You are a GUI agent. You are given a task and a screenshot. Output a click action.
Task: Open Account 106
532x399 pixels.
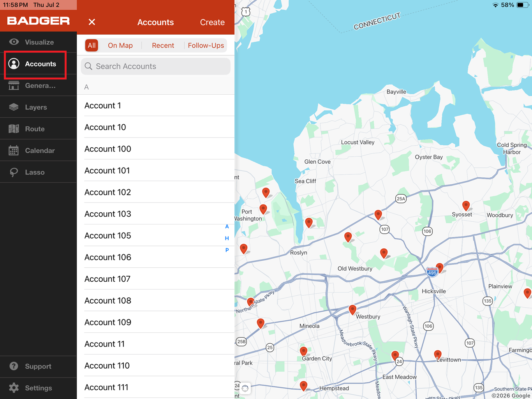(x=156, y=257)
